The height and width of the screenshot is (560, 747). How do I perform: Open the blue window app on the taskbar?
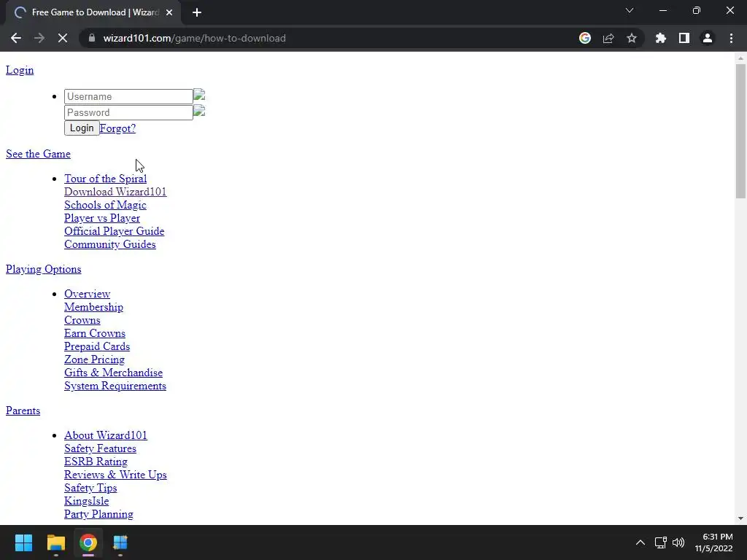[x=120, y=542]
